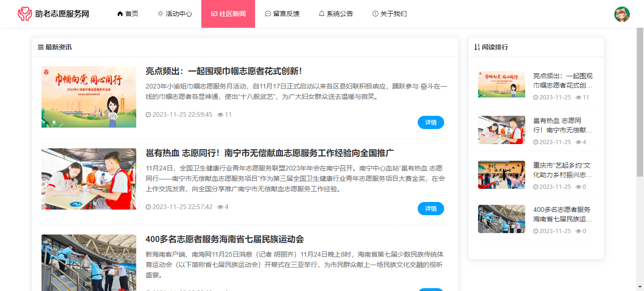Click ranking thumbnail for 重庆市 article
The width and height of the screenshot is (644, 291).
(x=502, y=174)
